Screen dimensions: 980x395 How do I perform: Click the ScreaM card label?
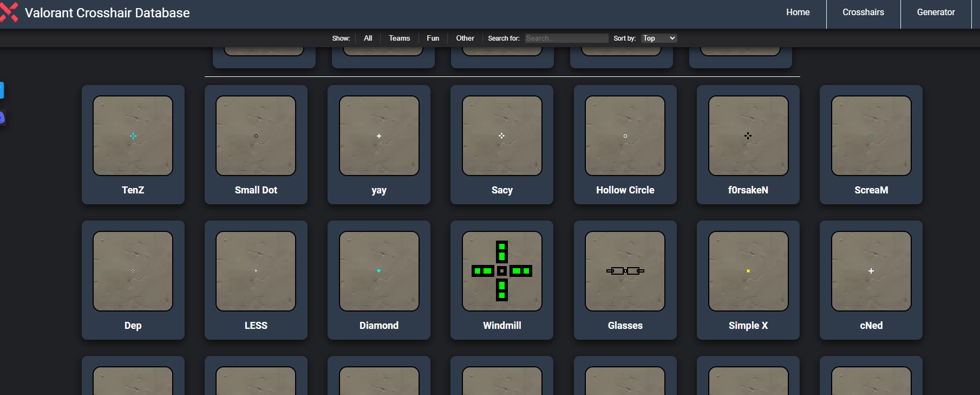coord(871,190)
